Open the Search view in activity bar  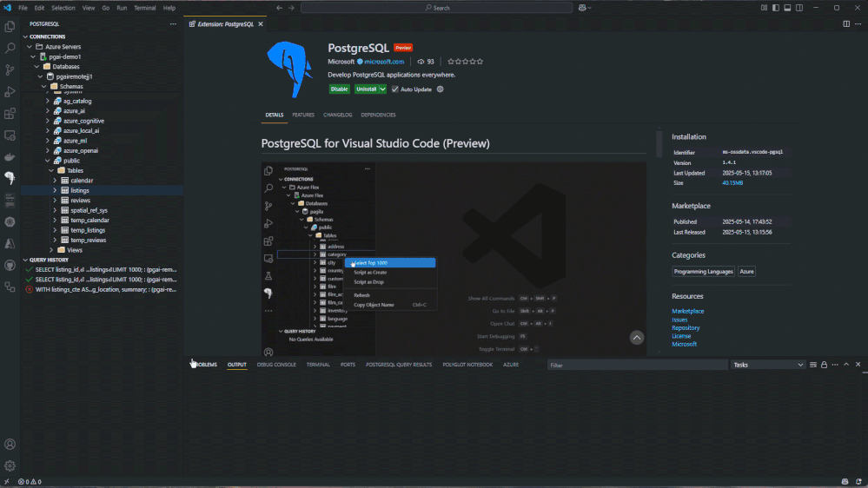[x=10, y=48]
